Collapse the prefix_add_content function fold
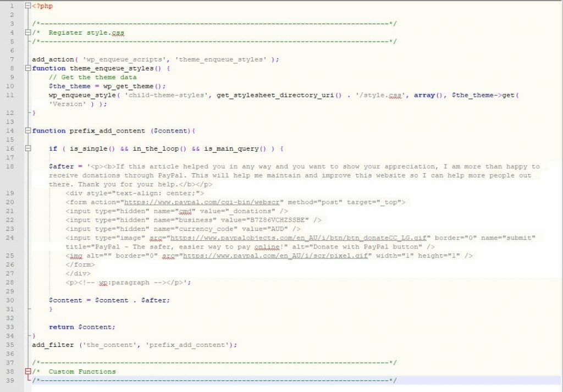This screenshot has width=563, height=392. [27, 131]
